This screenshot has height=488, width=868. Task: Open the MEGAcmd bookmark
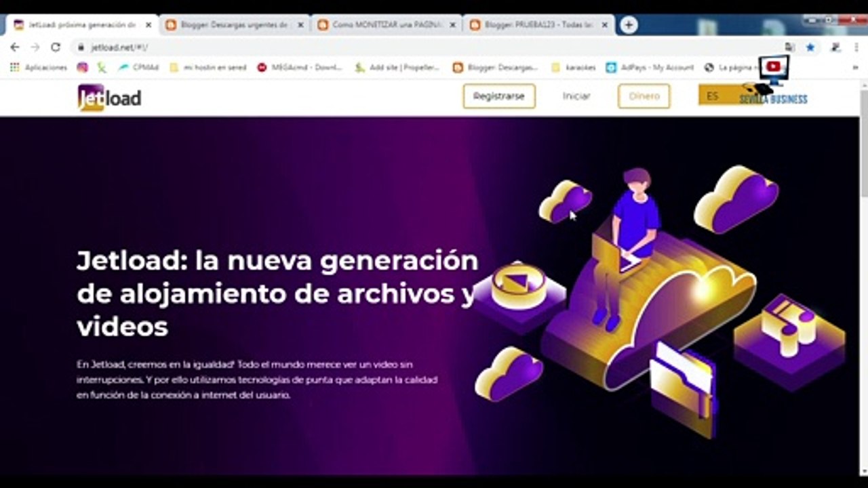(x=300, y=67)
